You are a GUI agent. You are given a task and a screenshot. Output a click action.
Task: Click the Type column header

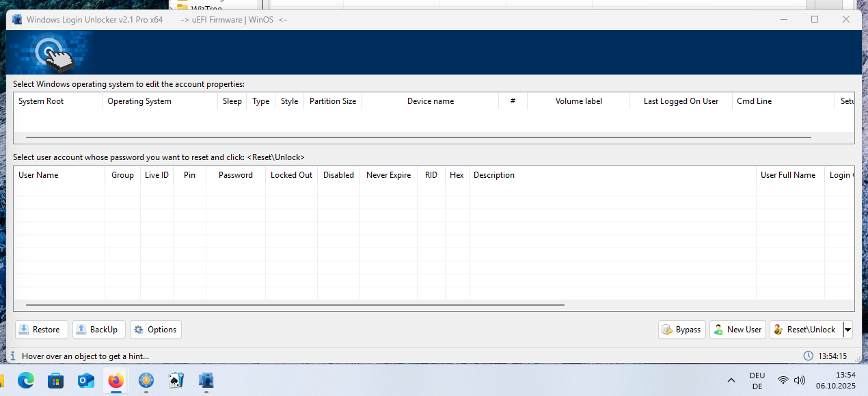(x=261, y=101)
